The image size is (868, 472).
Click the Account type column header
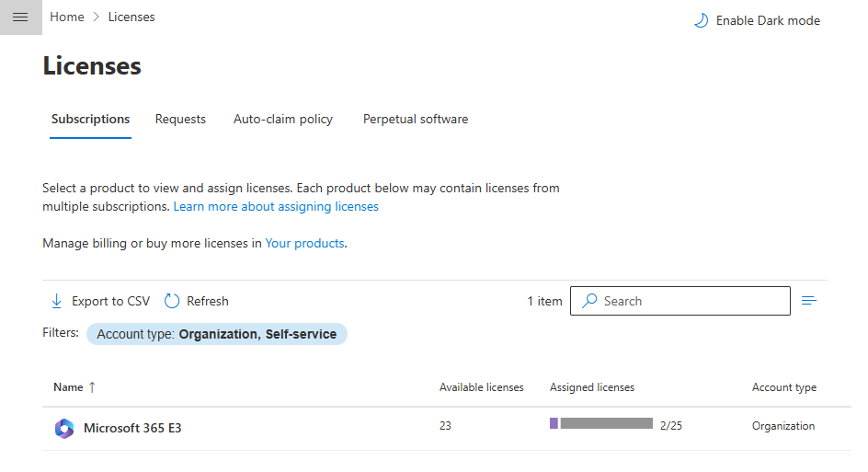(783, 387)
